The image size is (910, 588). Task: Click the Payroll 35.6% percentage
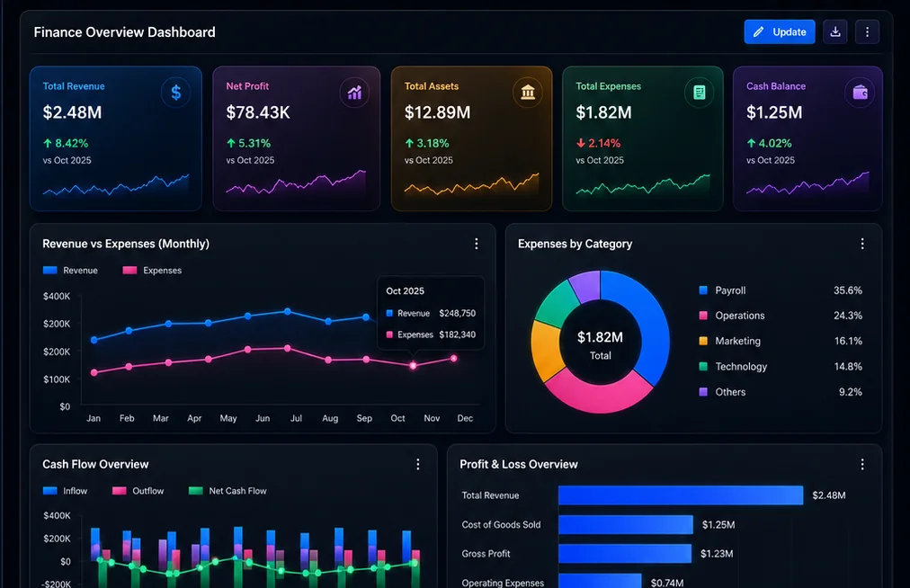click(x=848, y=290)
